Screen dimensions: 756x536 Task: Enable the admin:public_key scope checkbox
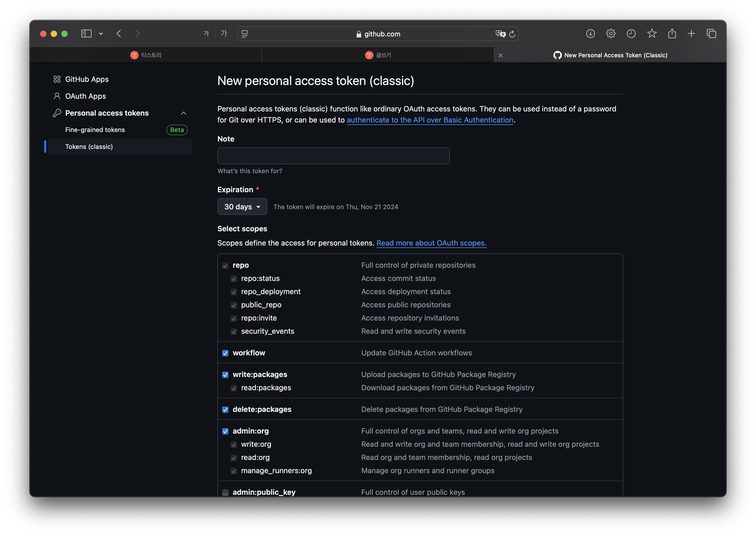coord(225,492)
